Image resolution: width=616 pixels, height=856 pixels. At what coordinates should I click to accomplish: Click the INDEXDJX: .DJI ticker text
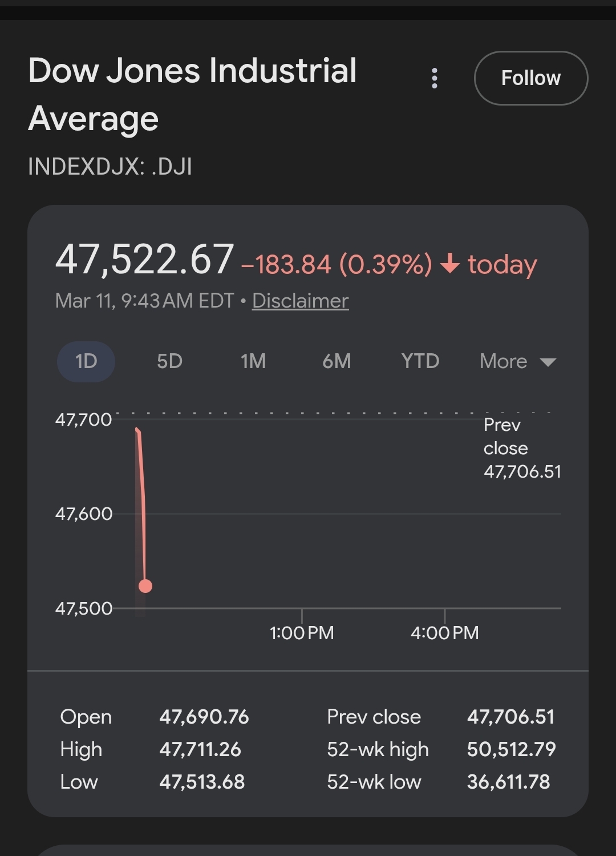pyautogui.click(x=110, y=167)
